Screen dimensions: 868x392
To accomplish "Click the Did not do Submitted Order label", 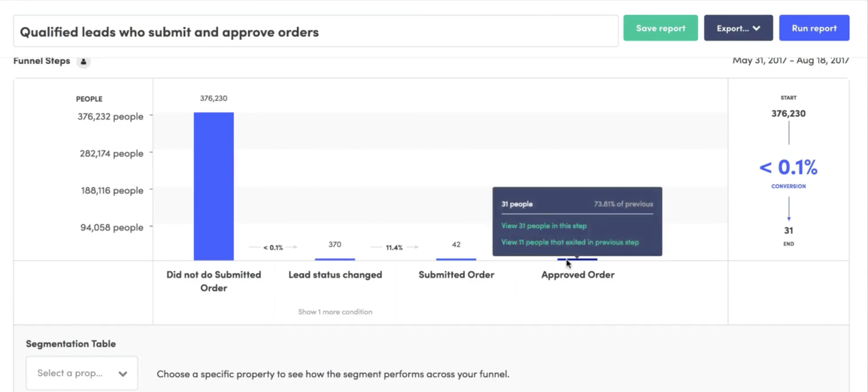I will coord(214,281).
